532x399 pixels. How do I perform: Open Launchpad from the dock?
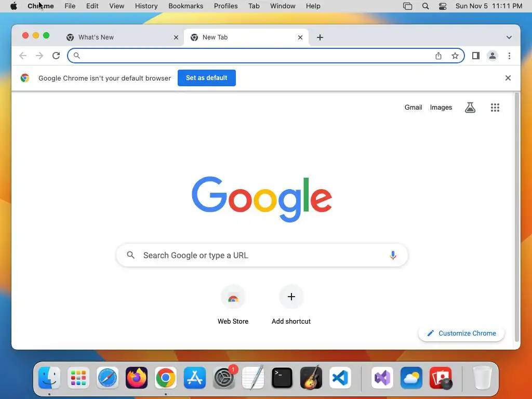click(78, 378)
